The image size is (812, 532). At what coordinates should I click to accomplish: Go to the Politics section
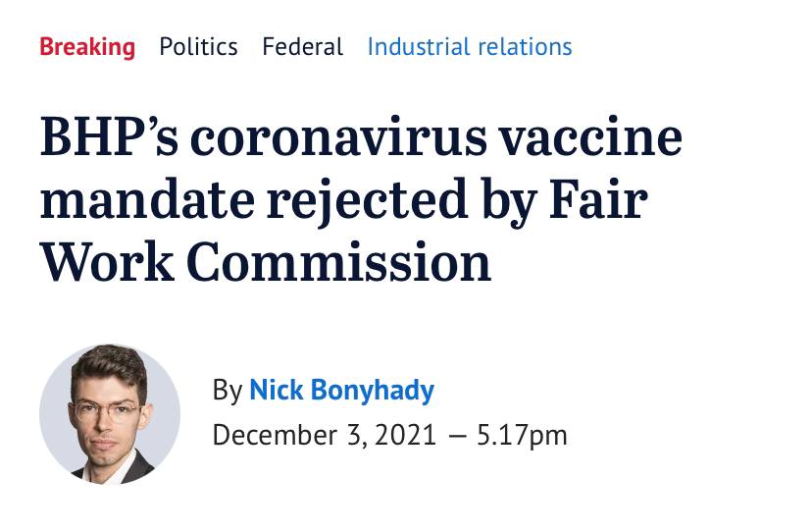coord(198,47)
